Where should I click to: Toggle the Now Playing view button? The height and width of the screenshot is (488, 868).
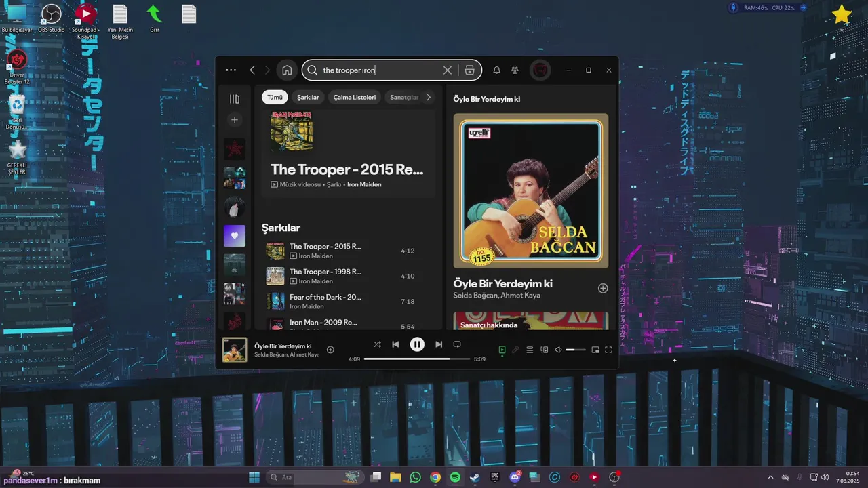(502, 350)
